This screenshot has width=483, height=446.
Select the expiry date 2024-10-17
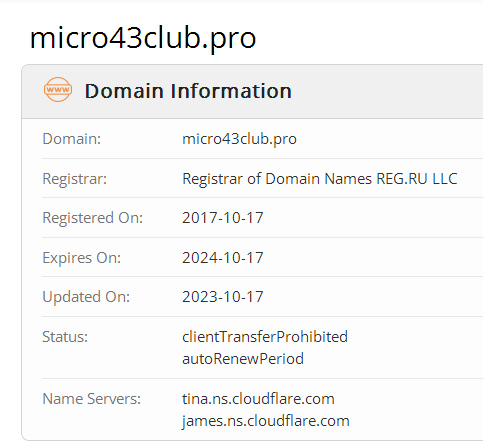point(223,258)
